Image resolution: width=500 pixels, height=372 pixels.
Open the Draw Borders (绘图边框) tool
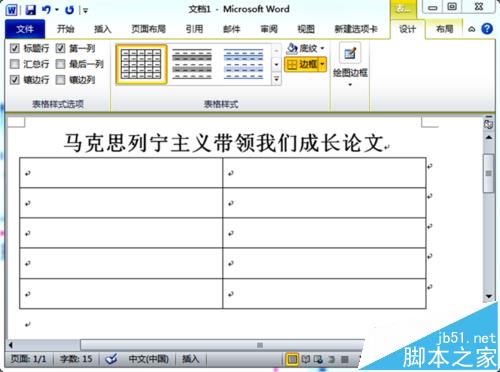click(350, 64)
